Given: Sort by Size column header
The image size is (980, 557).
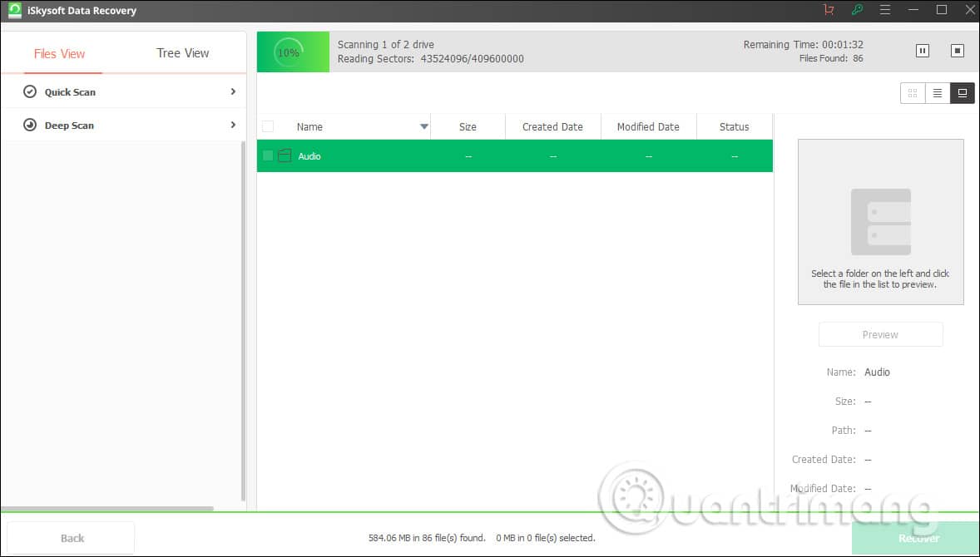Looking at the screenshot, I should pyautogui.click(x=468, y=126).
